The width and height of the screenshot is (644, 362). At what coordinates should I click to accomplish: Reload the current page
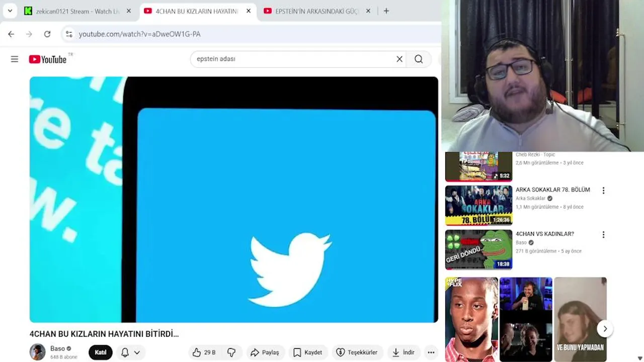pyautogui.click(x=47, y=34)
